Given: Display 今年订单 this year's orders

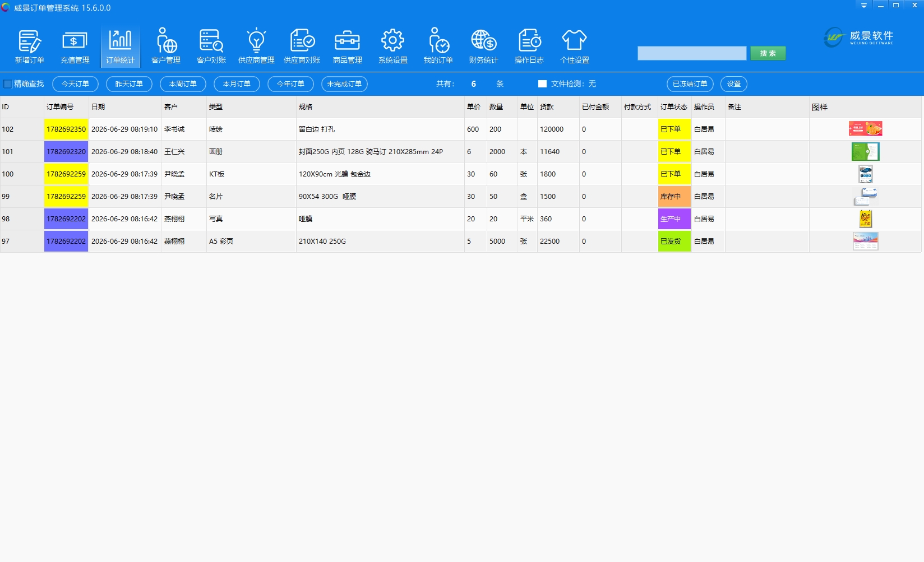Looking at the screenshot, I should pyautogui.click(x=290, y=84).
